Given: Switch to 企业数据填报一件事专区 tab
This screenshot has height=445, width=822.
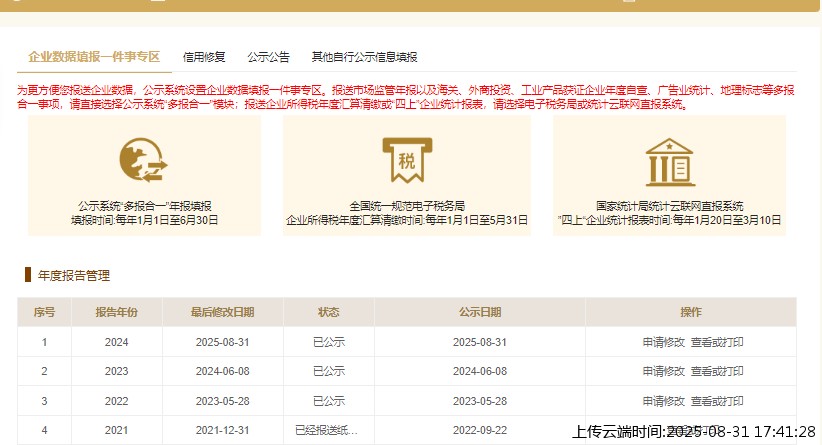Looking at the screenshot, I should pos(94,57).
